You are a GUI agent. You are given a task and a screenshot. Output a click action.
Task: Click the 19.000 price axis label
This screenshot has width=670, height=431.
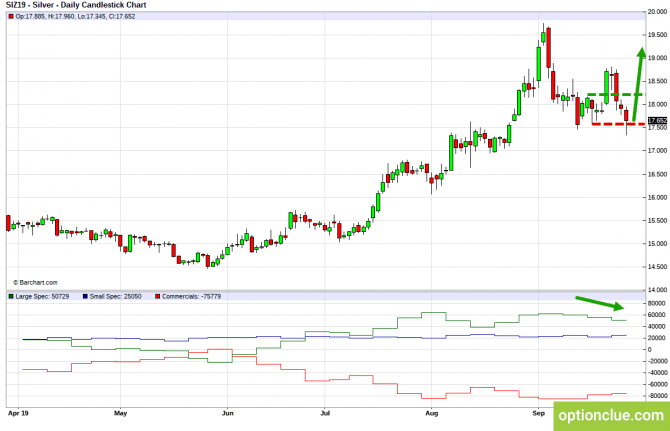[x=657, y=58]
